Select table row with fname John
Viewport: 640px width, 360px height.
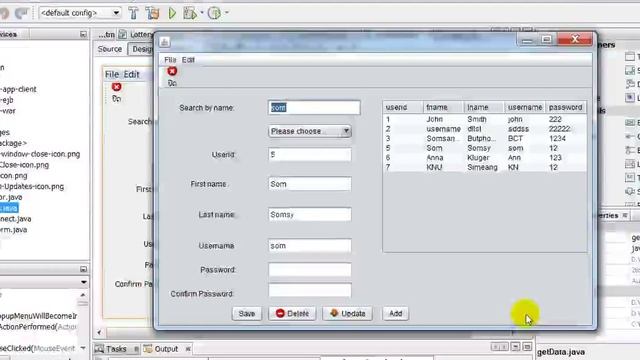tap(485, 119)
